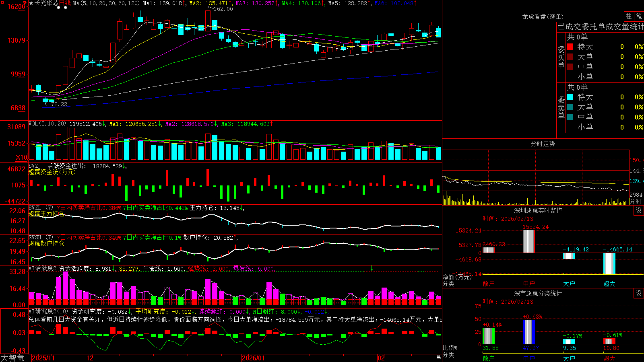Click the 12 month marker on timeline

click(x=90, y=358)
